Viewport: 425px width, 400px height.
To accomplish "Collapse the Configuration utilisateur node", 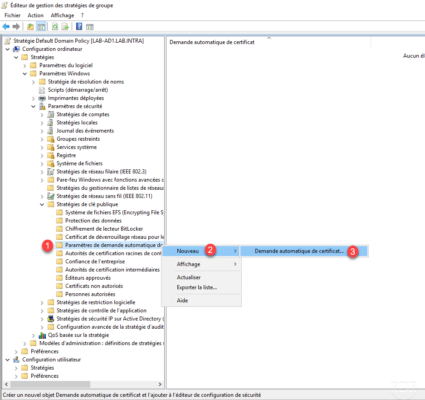I will pos(7,360).
